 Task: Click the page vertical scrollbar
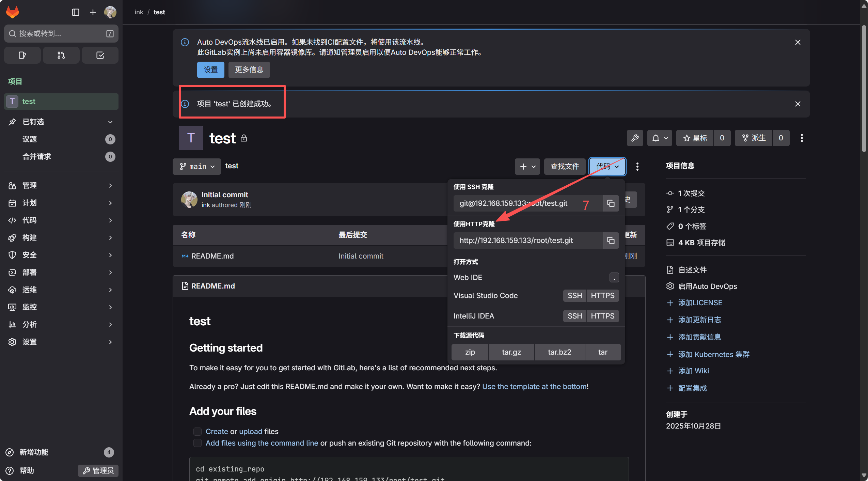(864, 89)
